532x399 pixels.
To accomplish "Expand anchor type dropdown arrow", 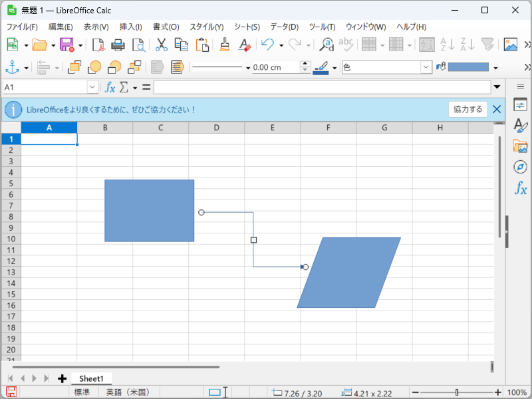I will click(26, 68).
